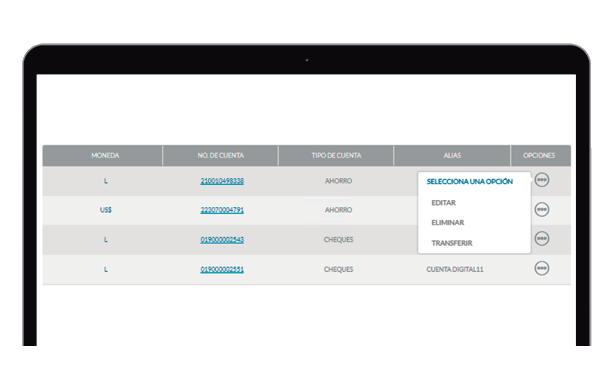Select the US$ currency cell
612x375 pixels.
pyautogui.click(x=105, y=210)
